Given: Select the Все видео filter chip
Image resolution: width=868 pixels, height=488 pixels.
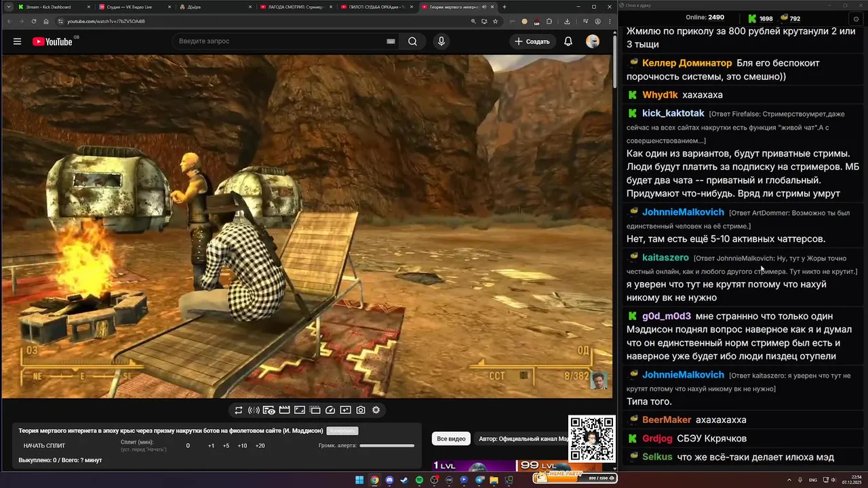Looking at the screenshot, I should pos(451,439).
